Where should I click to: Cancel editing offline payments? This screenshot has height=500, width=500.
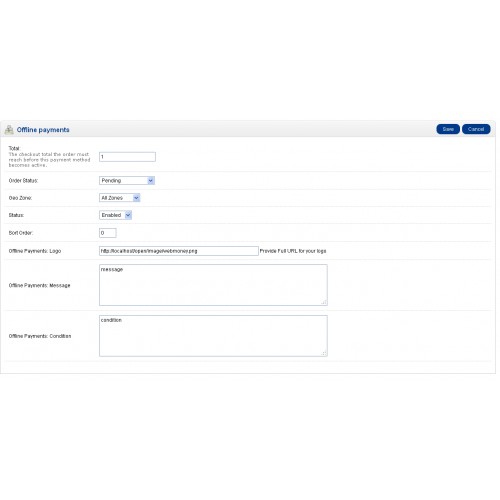(476, 129)
